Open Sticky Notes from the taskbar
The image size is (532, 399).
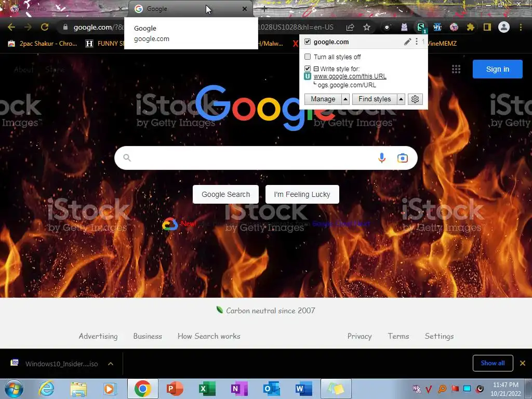[336, 389]
